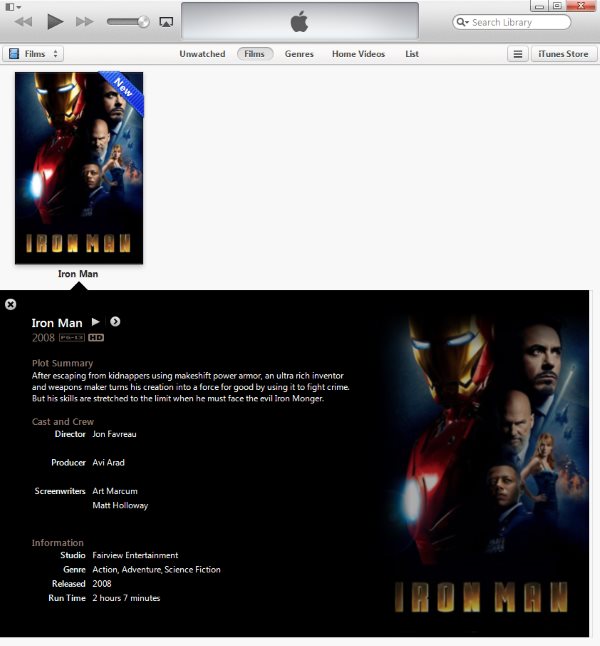Click the HD badge under the title
Screen dimensions: 600x646
(x=96, y=338)
